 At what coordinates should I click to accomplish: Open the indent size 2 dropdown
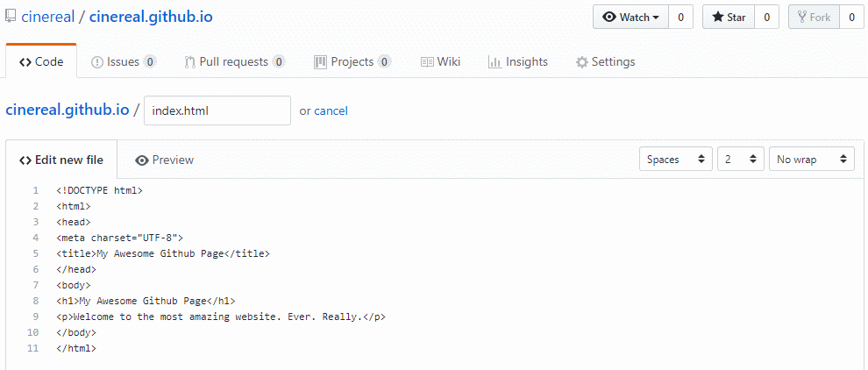[x=741, y=159]
